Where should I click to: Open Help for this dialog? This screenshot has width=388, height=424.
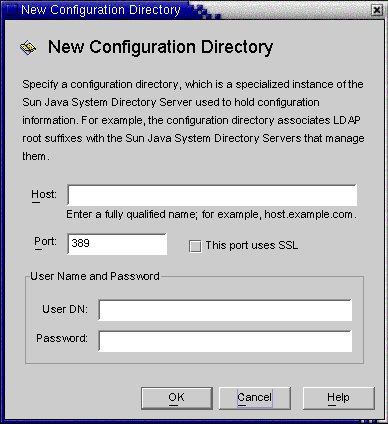tap(339, 398)
